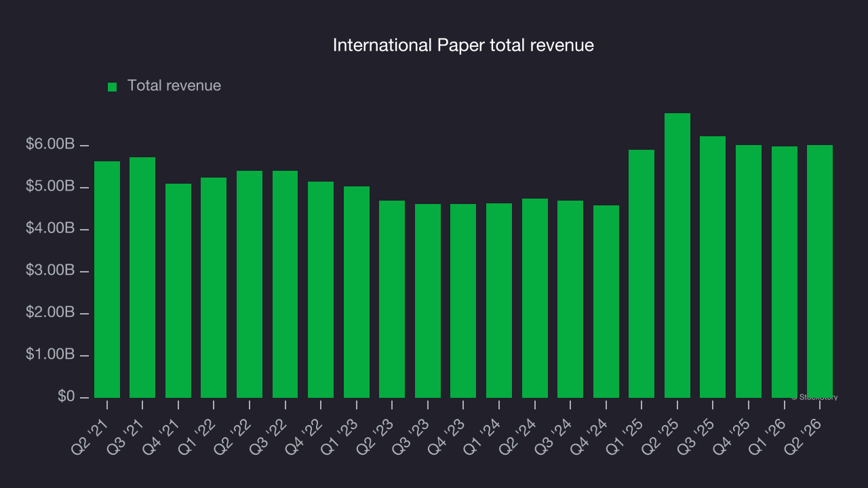Image resolution: width=868 pixels, height=488 pixels.
Task: Click the $2.00B y-axis label
Action: pyautogui.click(x=50, y=312)
